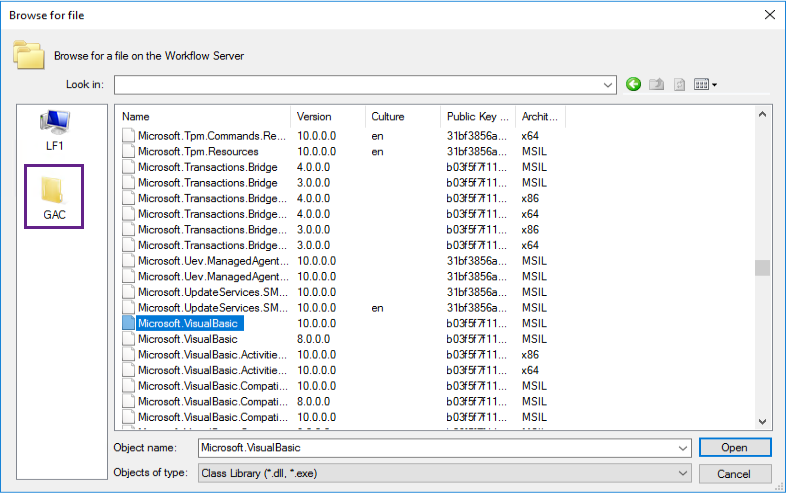Select the GAC folder in sidebar
The image size is (786, 493).
[54, 196]
